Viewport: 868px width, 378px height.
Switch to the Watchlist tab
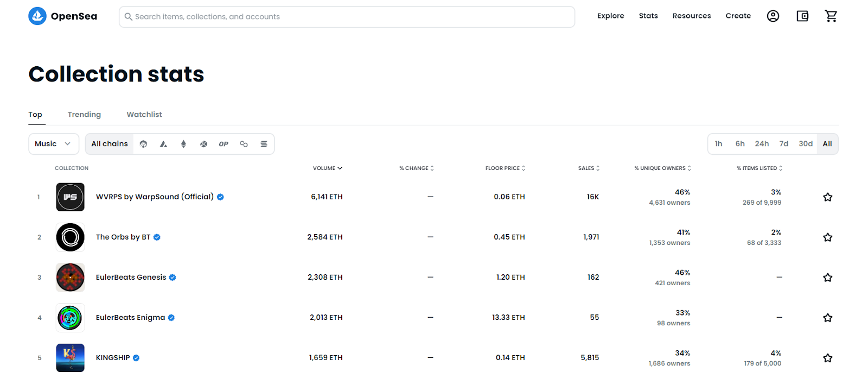tap(144, 115)
